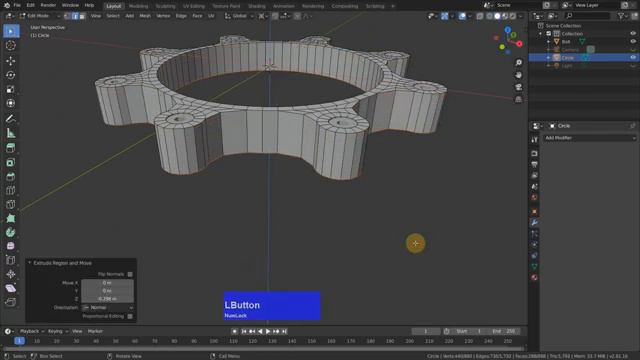The image size is (640, 360).
Task: Click the Move X value field
Action: point(107,283)
